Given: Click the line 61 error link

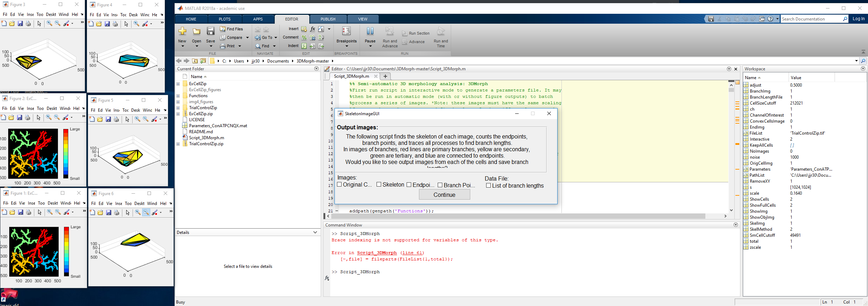Looking at the screenshot, I should click(x=412, y=253).
